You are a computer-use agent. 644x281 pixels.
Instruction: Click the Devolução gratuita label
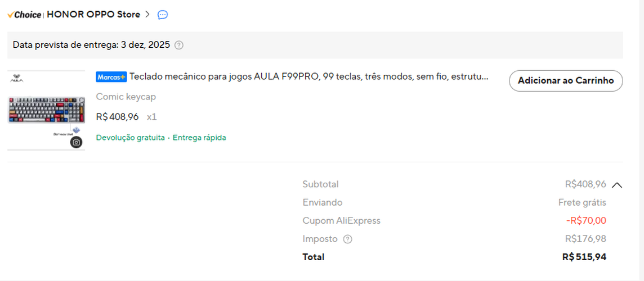pyautogui.click(x=131, y=138)
